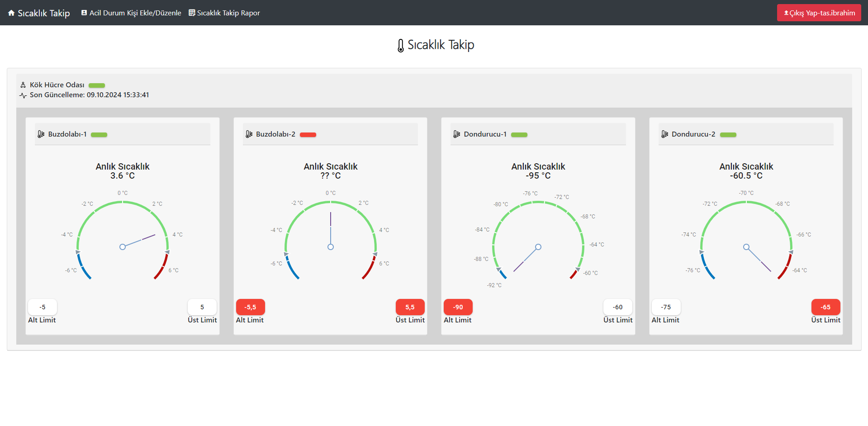Click the home icon beside Sıcaklık Takip
This screenshot has height=426, width=868.
(11, 13)
